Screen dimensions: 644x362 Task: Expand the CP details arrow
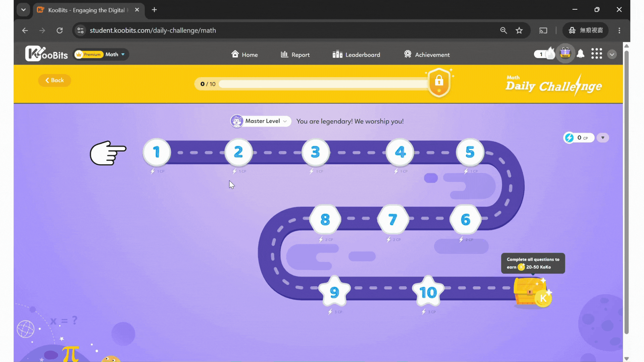coord(603,138)
